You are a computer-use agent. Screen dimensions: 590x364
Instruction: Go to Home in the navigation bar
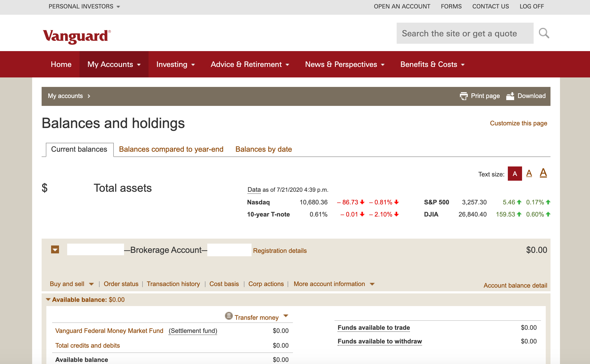click(x=61, y=64)
